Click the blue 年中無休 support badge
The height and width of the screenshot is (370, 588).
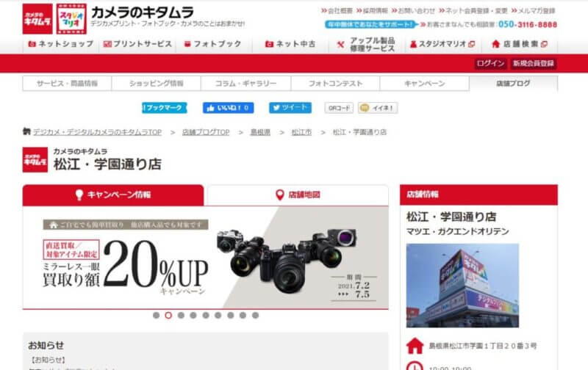click(371, 24)
